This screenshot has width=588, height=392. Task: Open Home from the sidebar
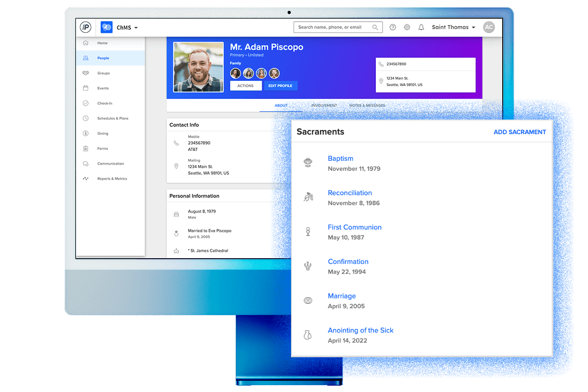point(102,43)
